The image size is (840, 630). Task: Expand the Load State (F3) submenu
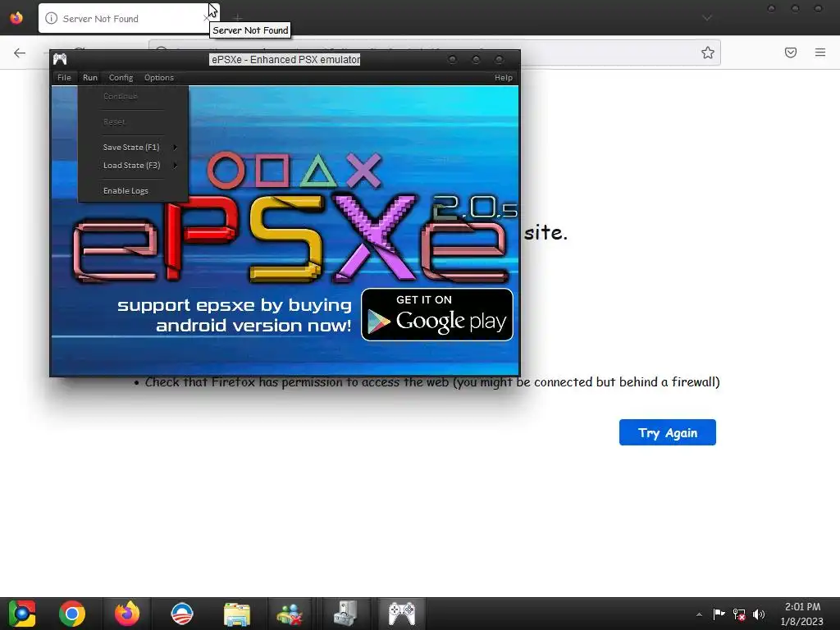point(133,166)
